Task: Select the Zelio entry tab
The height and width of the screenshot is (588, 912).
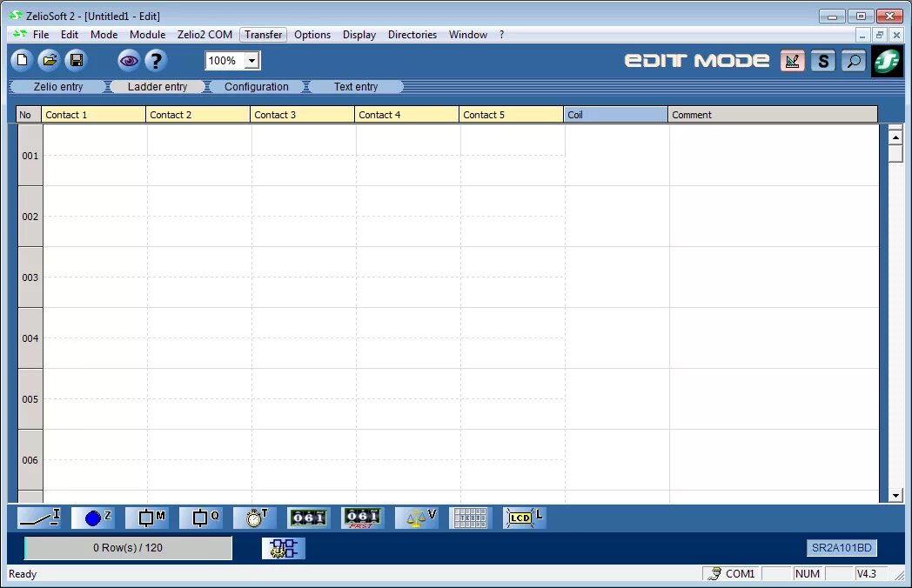Action: [x=58, y=87]
